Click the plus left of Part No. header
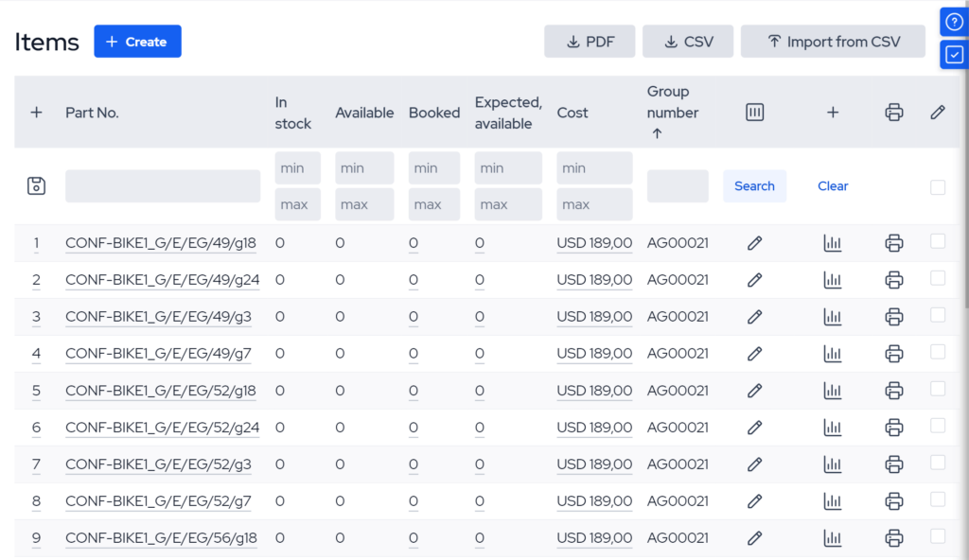Screen dimensions: 969x560 click(36, 112)
